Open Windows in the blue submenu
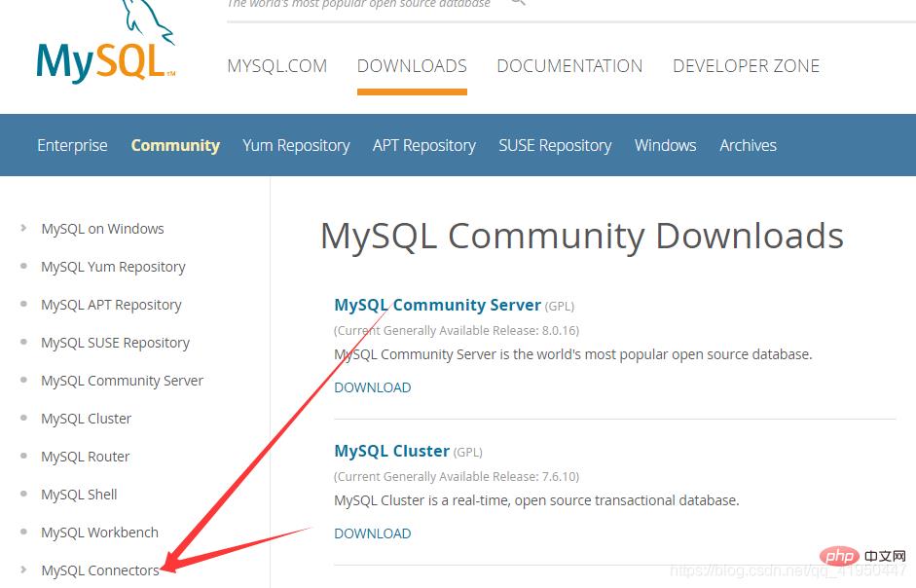The width and height of the screenshot is (916, 588). point(666,145)
